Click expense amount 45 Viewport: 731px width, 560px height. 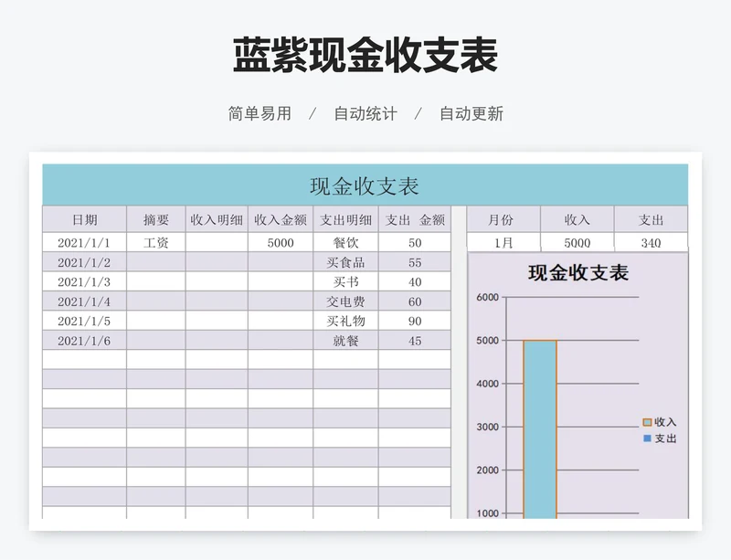[x=415, y=341]
